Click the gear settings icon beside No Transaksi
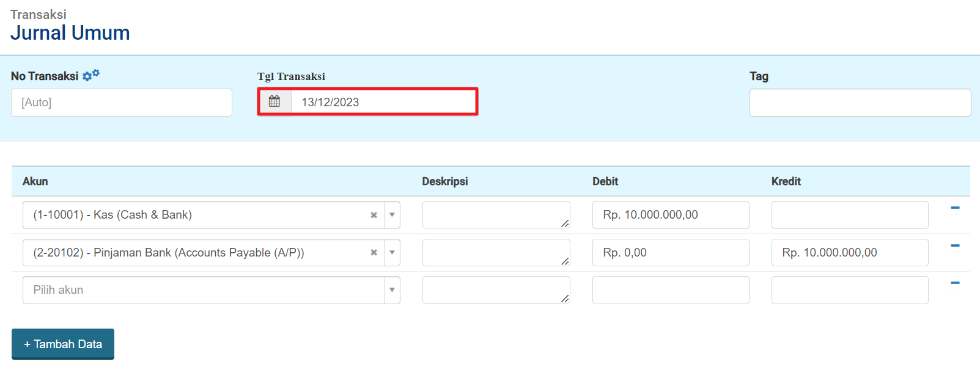Image resolution: width=980 pixels, height=375 pixels. click(90, 76)
